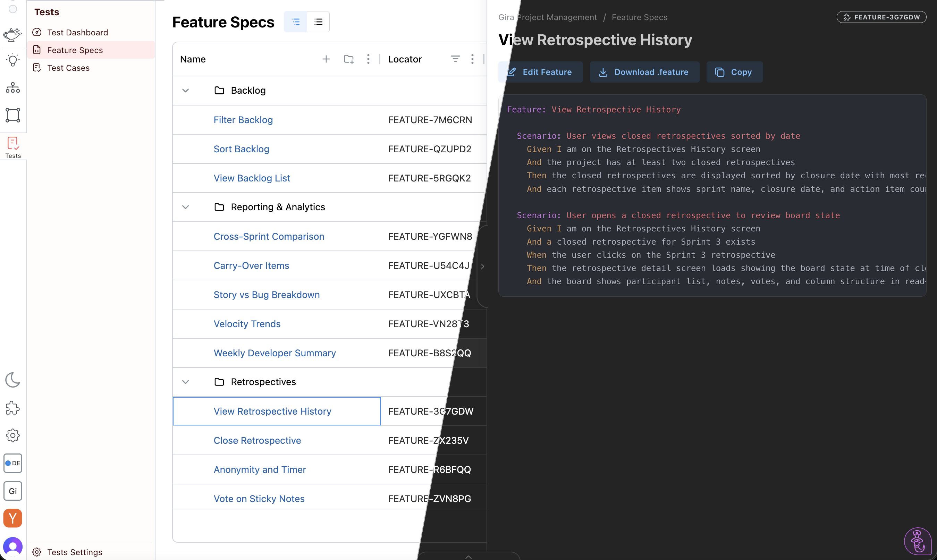Open Test Dashboard menu item
Screen dimensions: 937x560
point(91,33)
